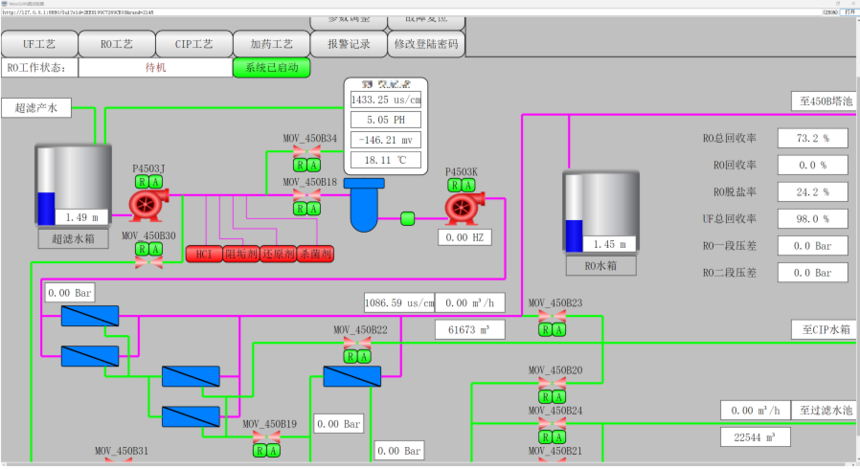The height and width of the screenshot is (469, 860).
Task: Toggle the A indicator of MOV_450B23
Action: pos(558,330)
